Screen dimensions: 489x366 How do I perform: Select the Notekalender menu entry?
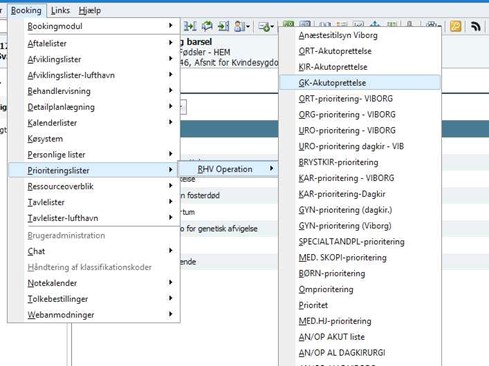coord(94,283)
